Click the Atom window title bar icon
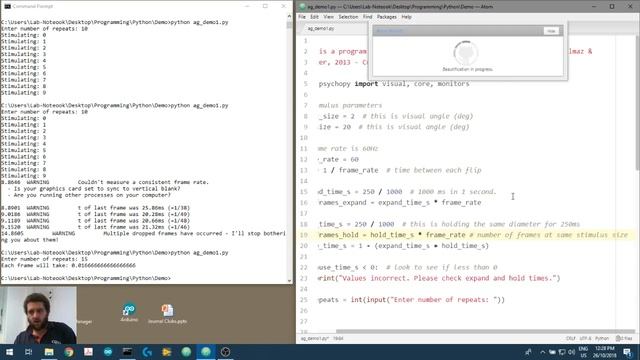 click(302, 7)
